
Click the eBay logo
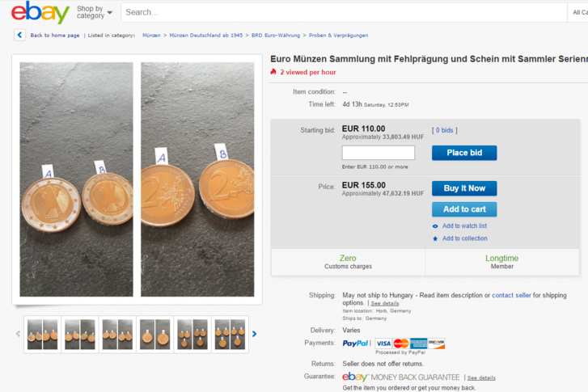click(40, 12)
